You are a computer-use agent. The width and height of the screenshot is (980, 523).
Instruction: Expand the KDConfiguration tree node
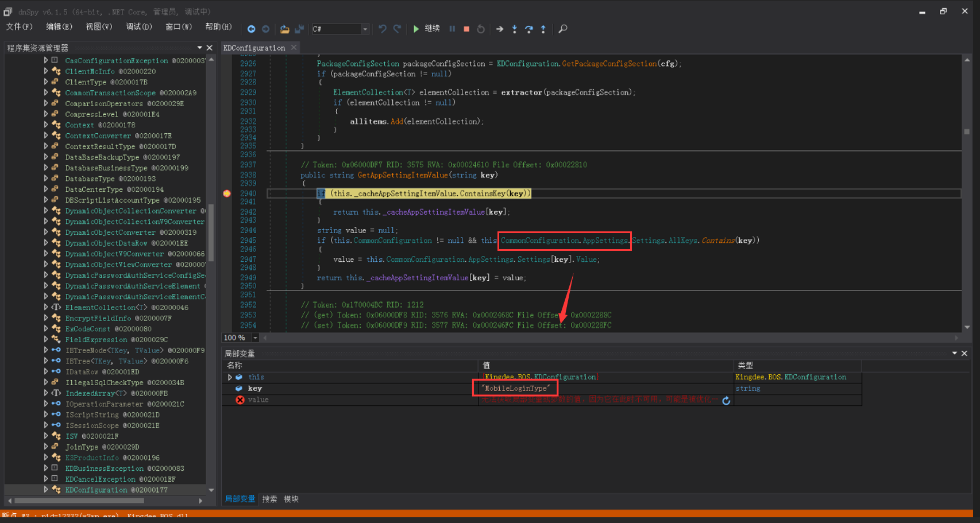[46, 490]
